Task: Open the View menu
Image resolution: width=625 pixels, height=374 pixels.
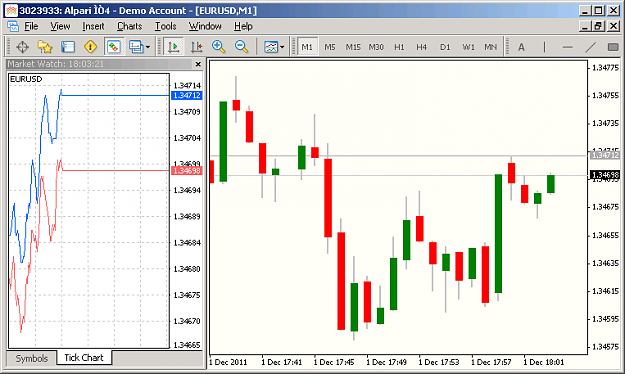Action: tap(60, 26)
